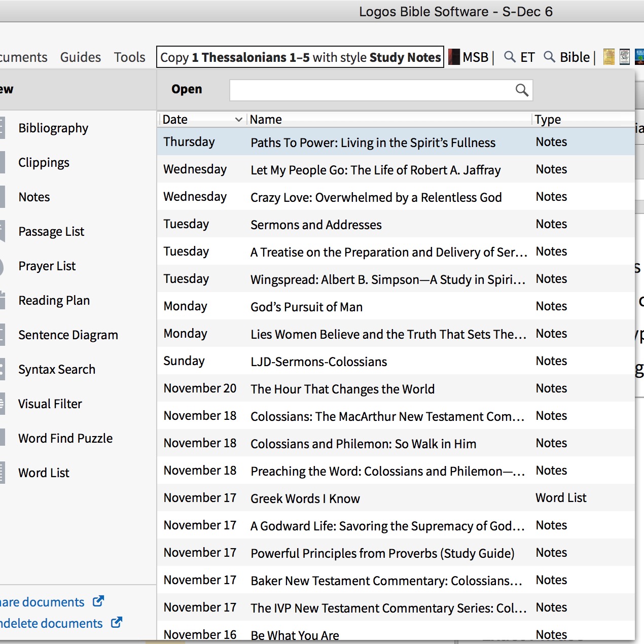644x644 pixels.
Task: Click the Word List icon
Action: pos(2,473)
